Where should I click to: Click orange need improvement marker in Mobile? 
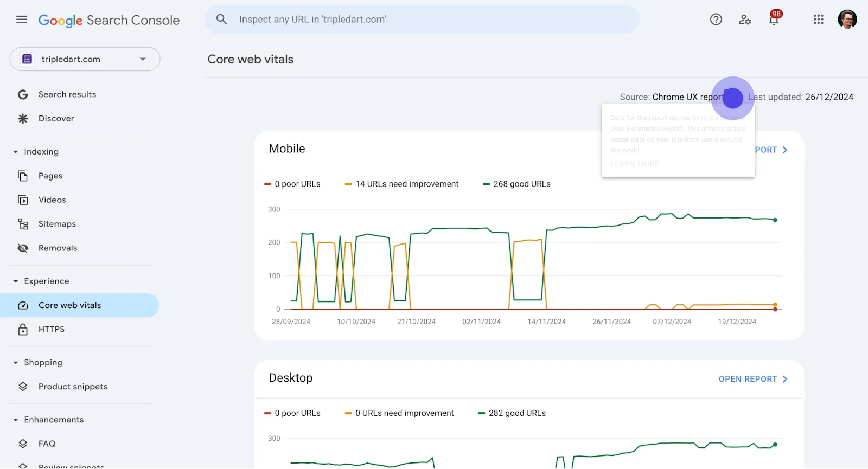tap(348, 184)
